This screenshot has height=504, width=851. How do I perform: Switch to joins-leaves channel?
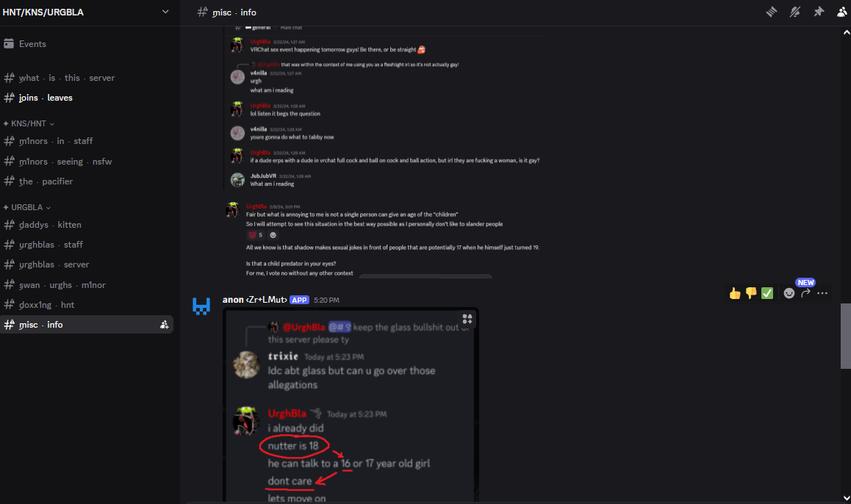click(x=87, y=98)
